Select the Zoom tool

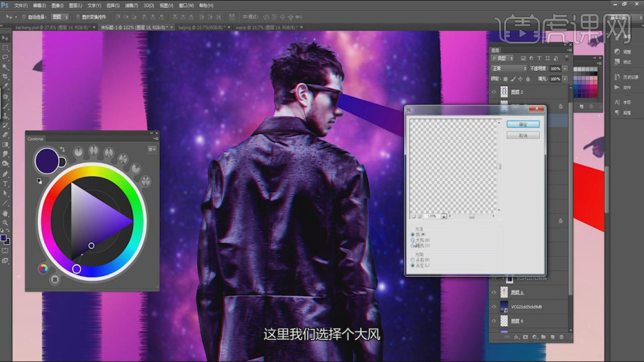click(5, 223)
